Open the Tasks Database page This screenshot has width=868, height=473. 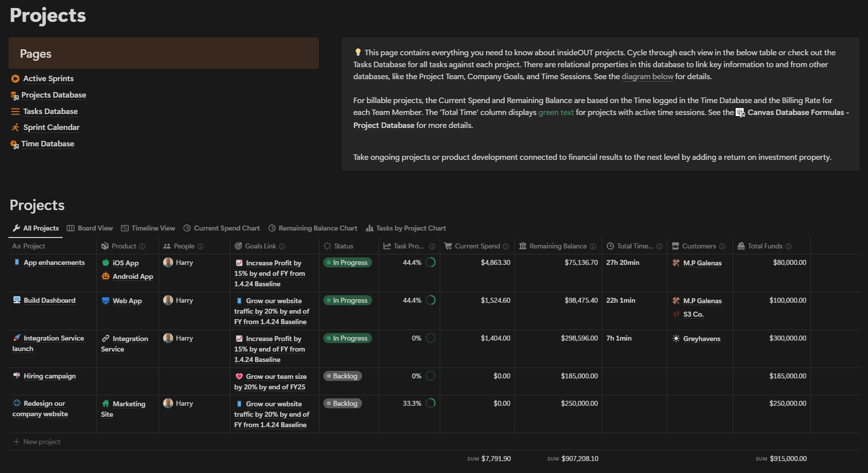coord(50,112)
